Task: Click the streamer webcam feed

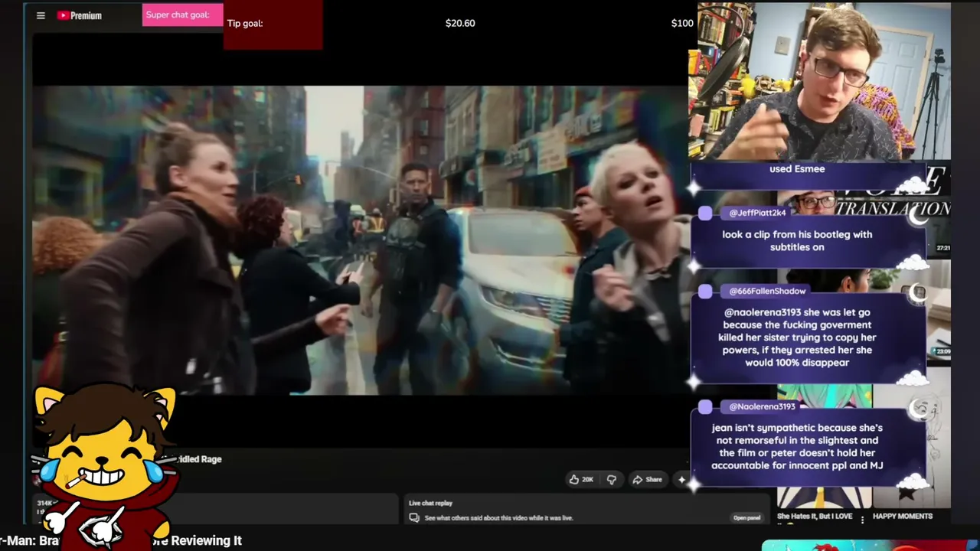Action: tap(819, 83)
